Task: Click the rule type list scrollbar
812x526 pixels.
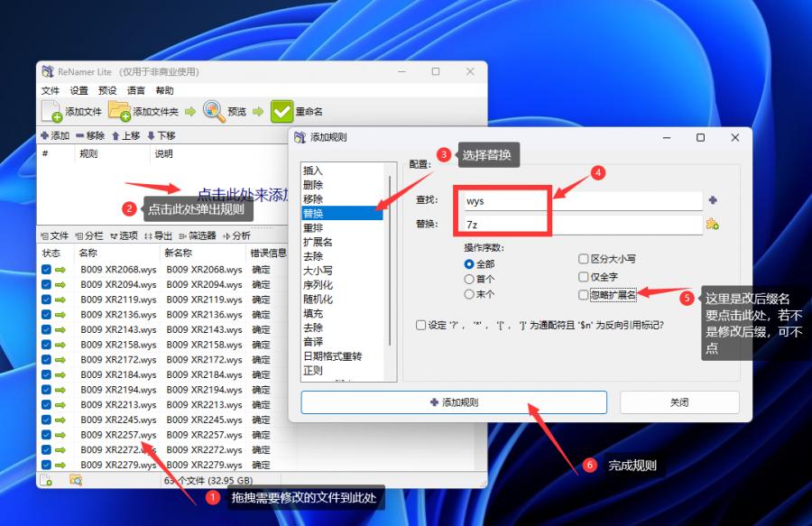Action: [390, 262]
